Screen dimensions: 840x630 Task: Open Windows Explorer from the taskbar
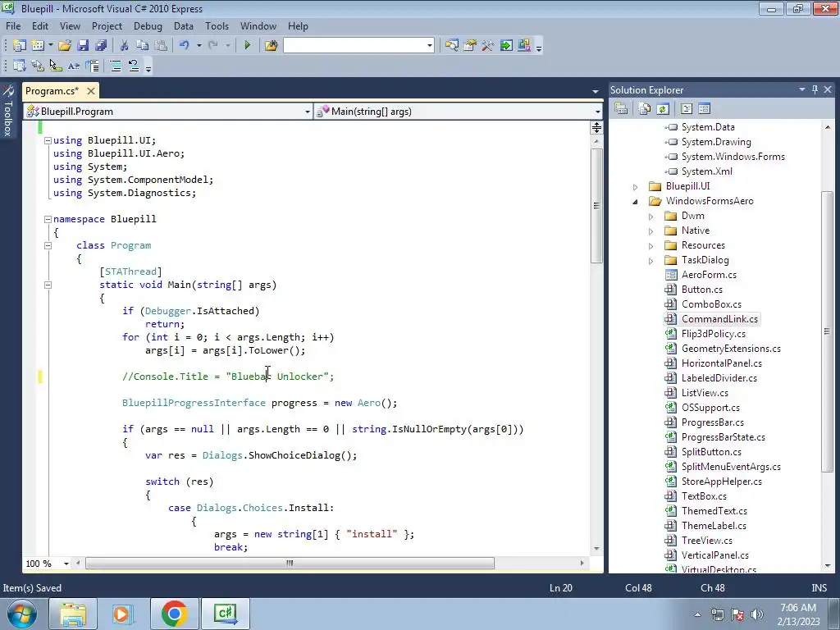73,614
